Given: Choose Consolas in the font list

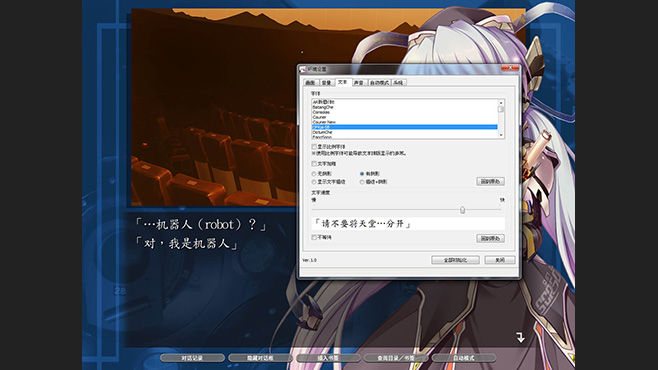Looking at the screenshot, I should point(405,112).
